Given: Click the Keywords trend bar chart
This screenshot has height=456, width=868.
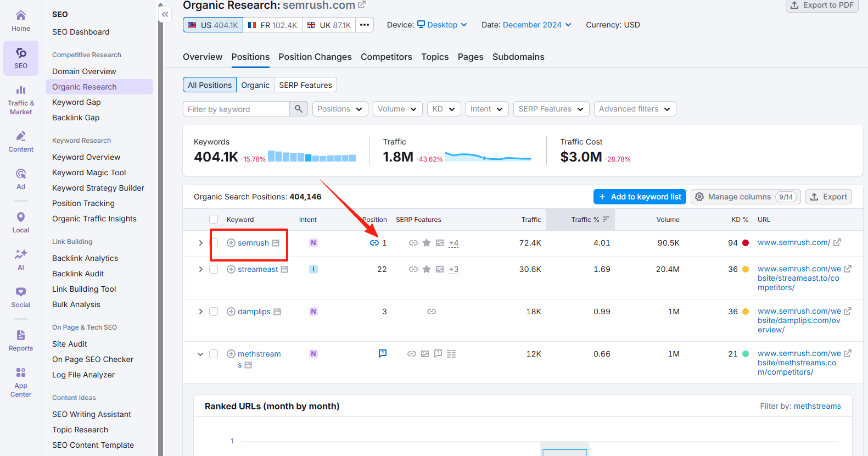Looking at the screenshot, I should click(x=312, y=157).
